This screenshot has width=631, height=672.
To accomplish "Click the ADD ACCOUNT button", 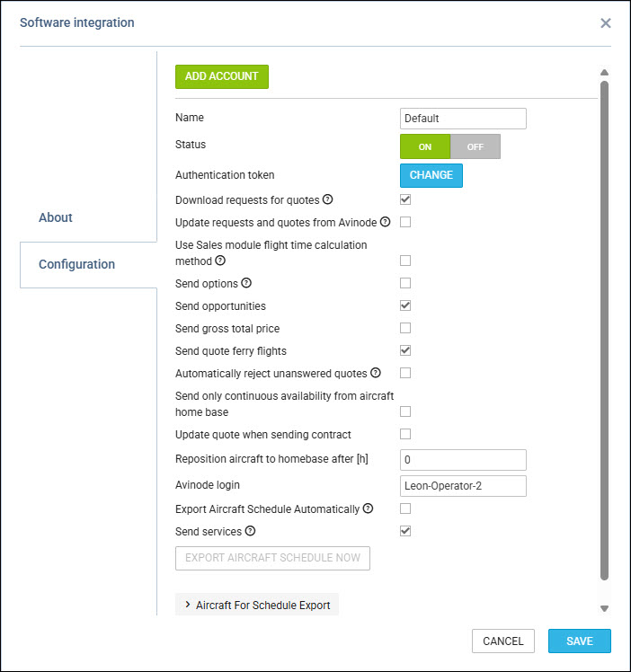I will tap(222, 76).
